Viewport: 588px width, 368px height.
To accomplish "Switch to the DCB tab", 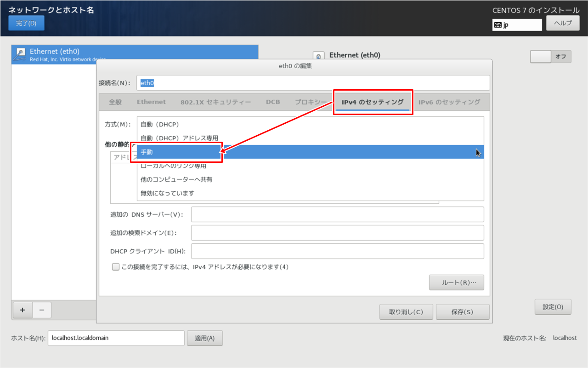I will point(273,102).
